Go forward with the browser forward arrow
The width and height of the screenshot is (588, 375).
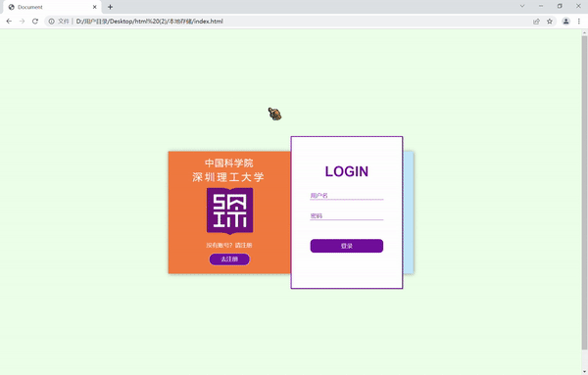point(23,22)
